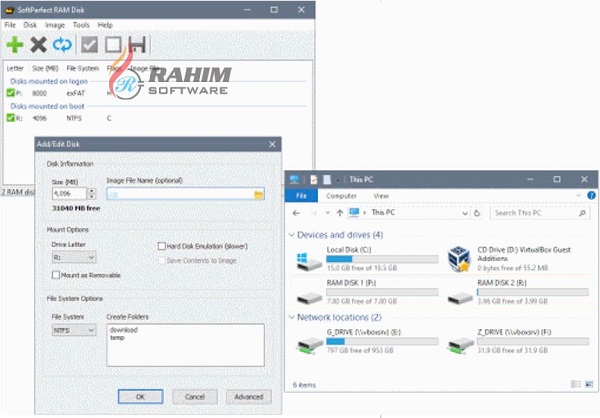Open the File menu in RAM Disk
The height and width of the screenshot is (418, 600).
pyautogui.click(x=10, y=25)
